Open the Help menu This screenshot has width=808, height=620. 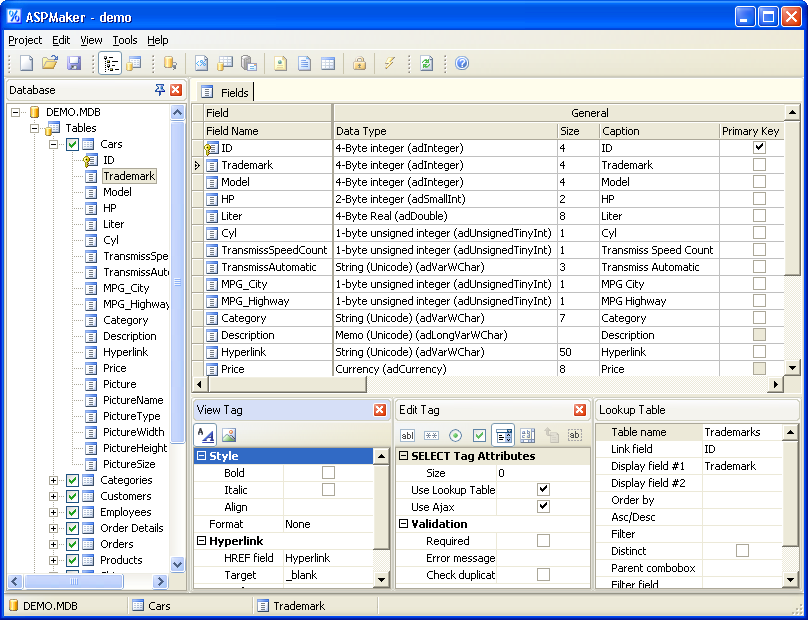(x=158, y=40)
